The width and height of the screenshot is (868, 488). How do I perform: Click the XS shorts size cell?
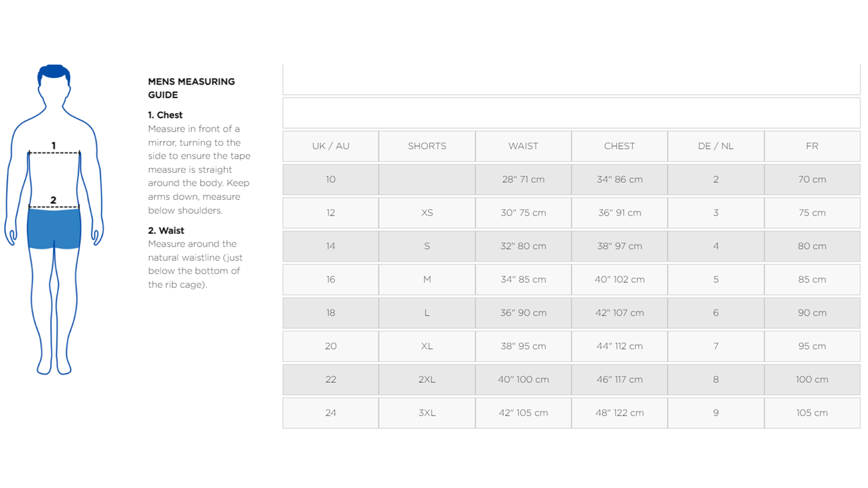(427, 213)
